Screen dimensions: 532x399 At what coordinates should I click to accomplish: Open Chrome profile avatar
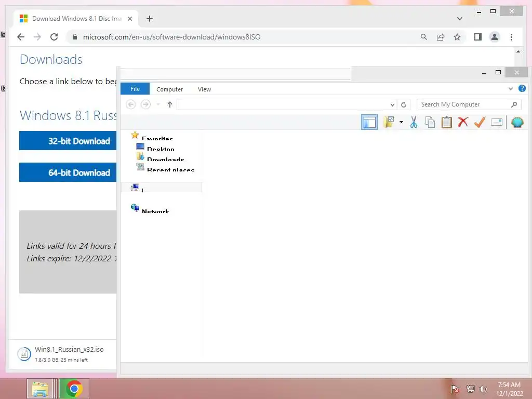click(495, 37)
